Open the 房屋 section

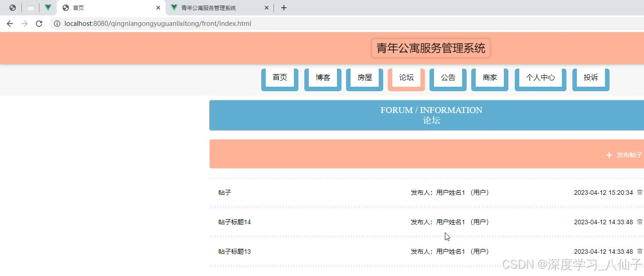coord(364,77)
